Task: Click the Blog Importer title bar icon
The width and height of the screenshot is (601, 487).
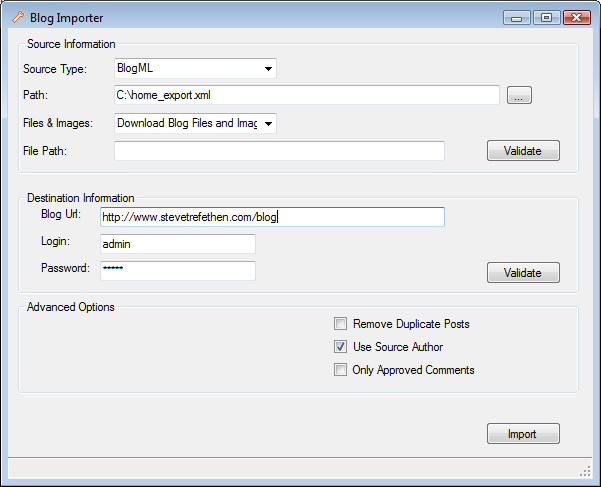Action: pyautogui.click(x=17, y=18)
